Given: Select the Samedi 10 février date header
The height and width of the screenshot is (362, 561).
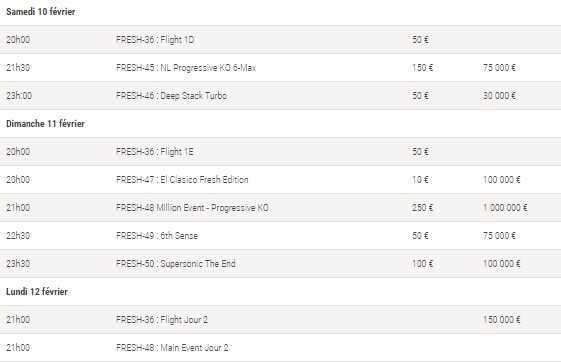Looking at the screenshot, I should tap(40, 12).
